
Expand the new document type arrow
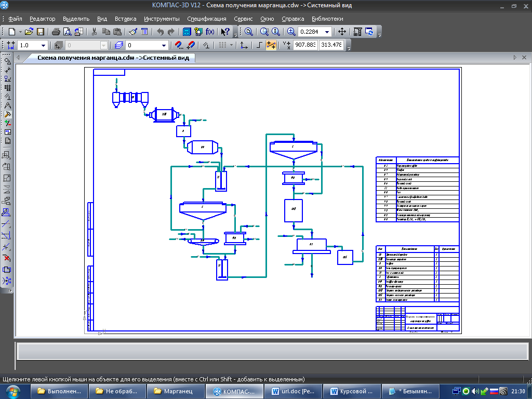click(20, 32)
